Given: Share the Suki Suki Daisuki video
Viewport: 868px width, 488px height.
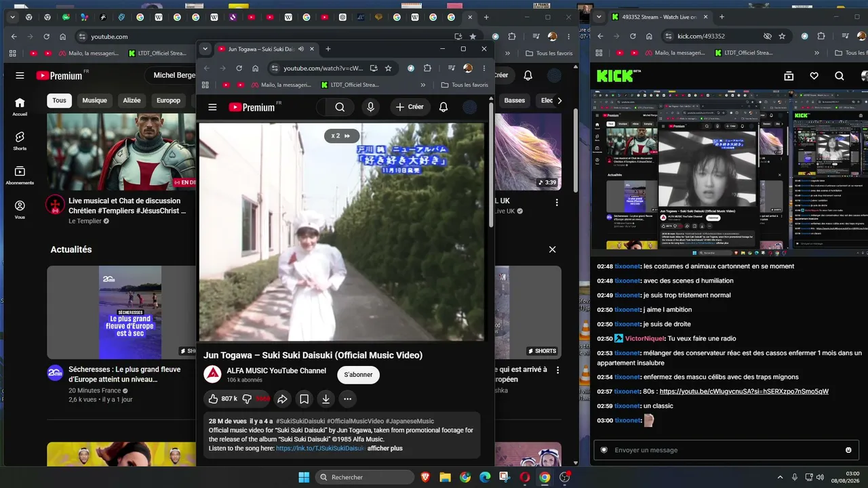Looking at the screenshot, I should [x=283, y=399].
